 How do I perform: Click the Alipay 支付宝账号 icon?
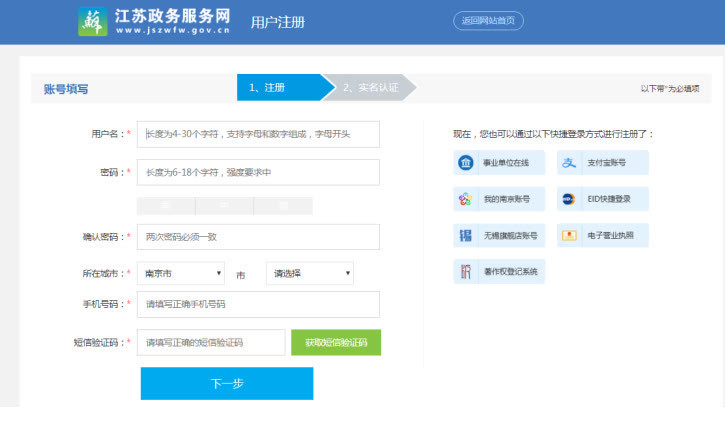[x=569, y=163]
